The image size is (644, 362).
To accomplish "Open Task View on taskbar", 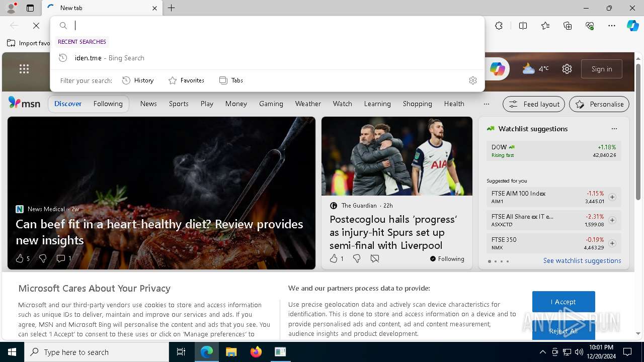I will [181, 352].
